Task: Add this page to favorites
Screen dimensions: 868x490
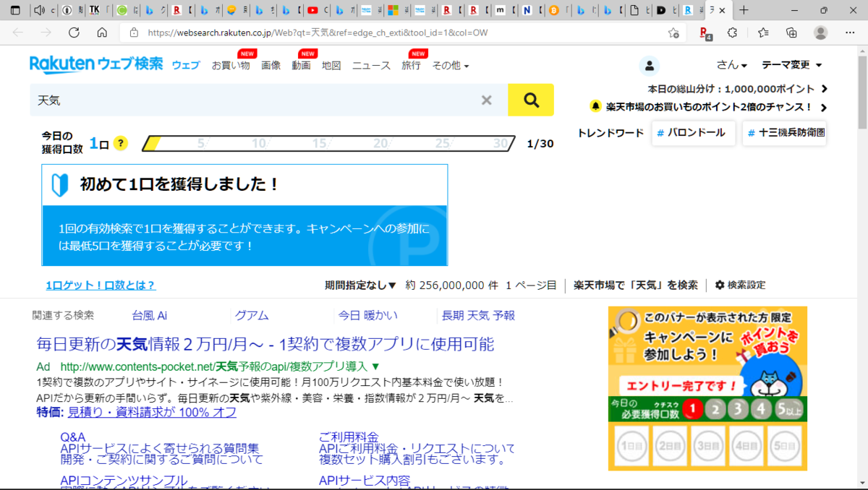Action: tap(673, 33)
